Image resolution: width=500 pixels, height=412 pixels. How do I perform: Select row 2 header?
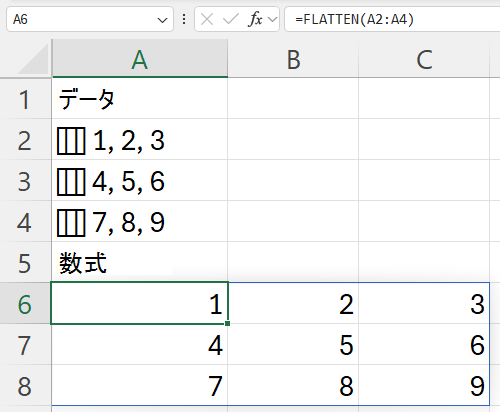tap(25, 140)
